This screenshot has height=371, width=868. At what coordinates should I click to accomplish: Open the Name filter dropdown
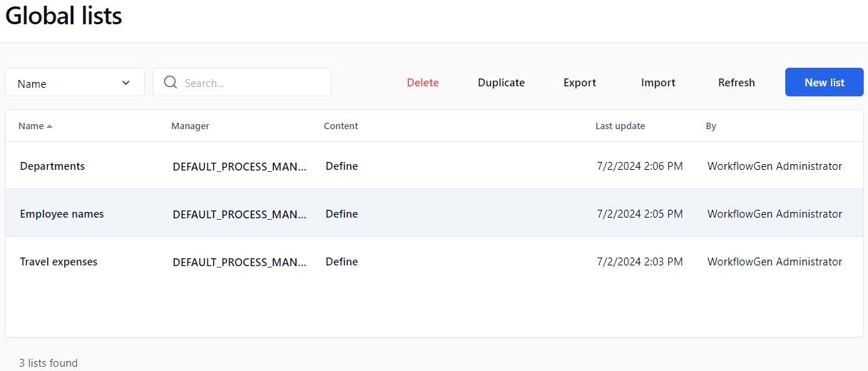coord(75,83)
